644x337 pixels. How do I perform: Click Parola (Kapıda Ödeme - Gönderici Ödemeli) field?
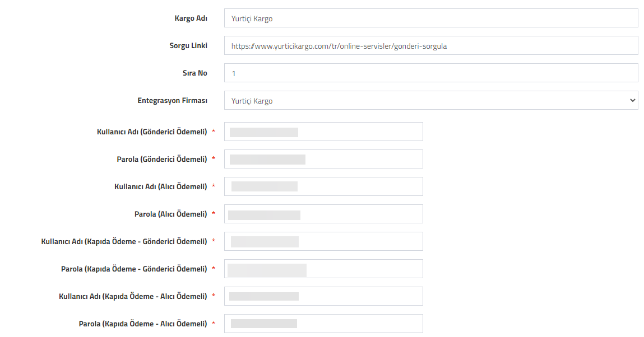pyautogui.click(x=323, y=269)
